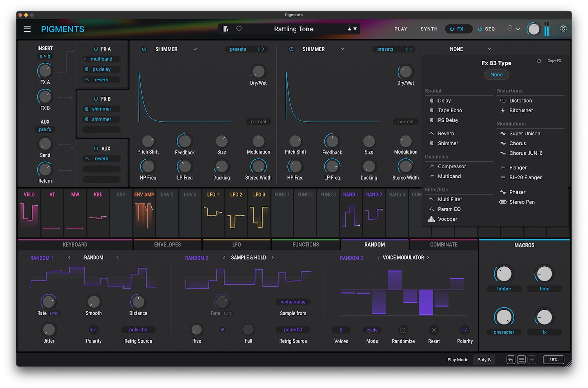This screenshot has height=388, width=588.
Task: Click Random 3 Voices value 8
Action: coord(341,330)
